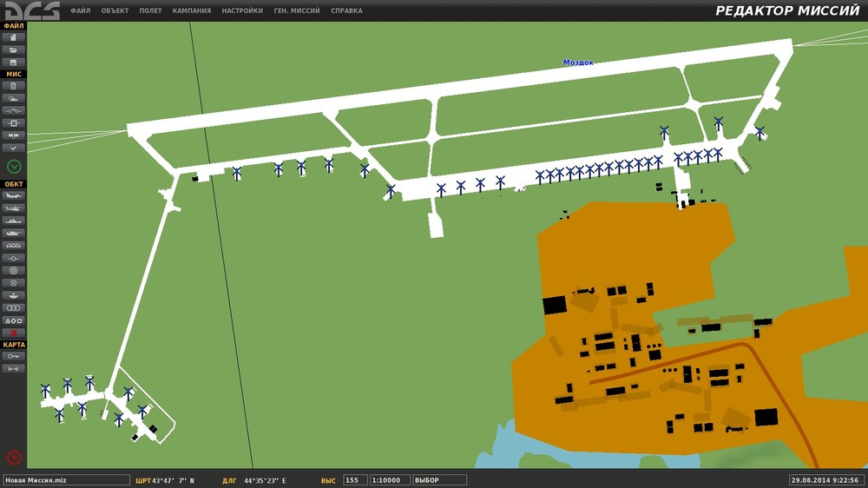
Task: Click the red X delete object button
Action: click(14, 333)
